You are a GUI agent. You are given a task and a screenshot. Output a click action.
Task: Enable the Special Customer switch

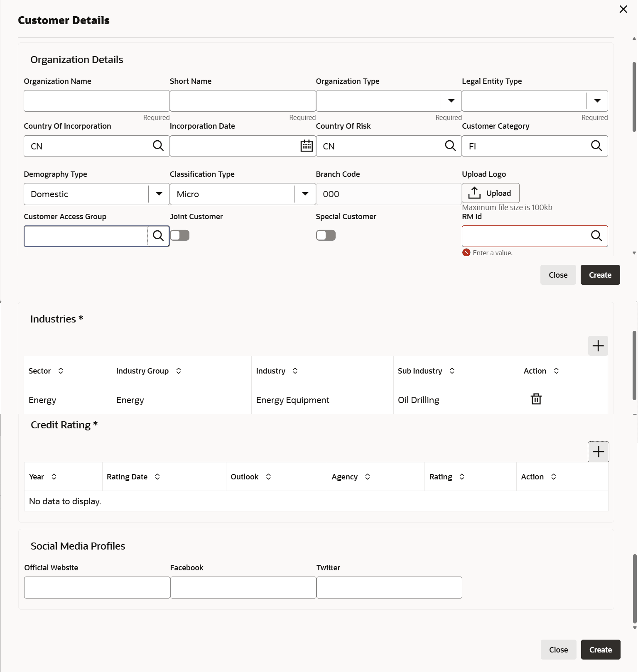click(326, 235)
